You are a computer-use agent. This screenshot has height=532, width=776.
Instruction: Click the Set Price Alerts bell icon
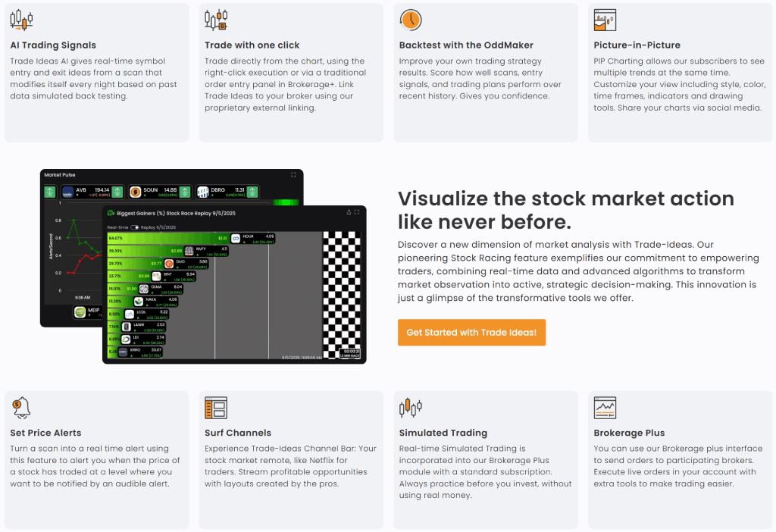(x=21, y=408)
